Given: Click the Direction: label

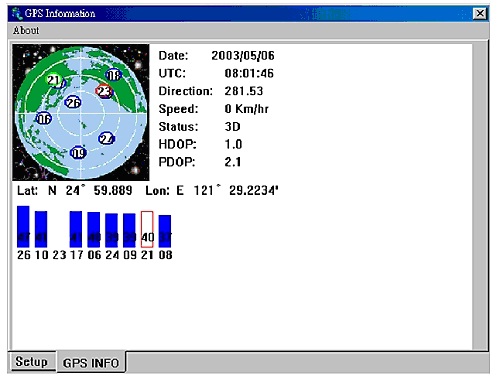Looking at the screenshot, I should pos(185,91).
